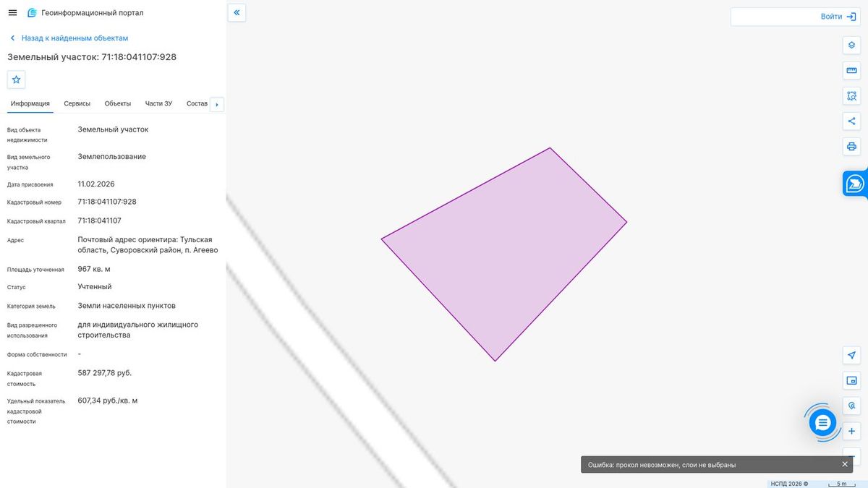Go back to found objects list
The width and height of the screenshot is (868, 488).
coord(69,38)
